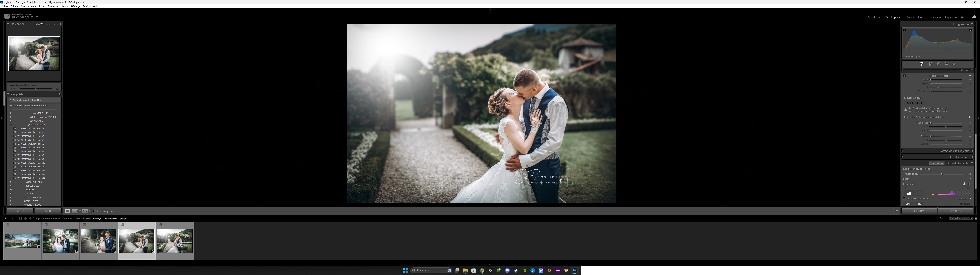Check Visualiser la profondeur option
This screenshot has height=275, width=980.
click(x=904, y=199)
